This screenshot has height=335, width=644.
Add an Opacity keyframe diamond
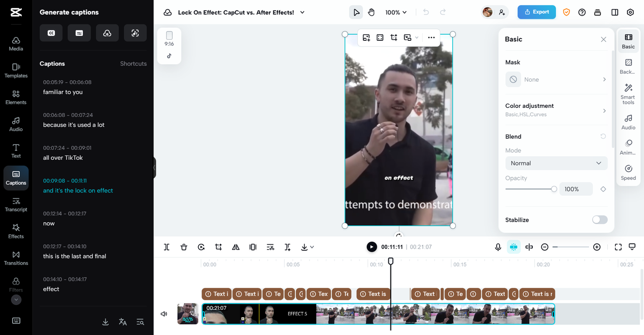click(603, 189)
